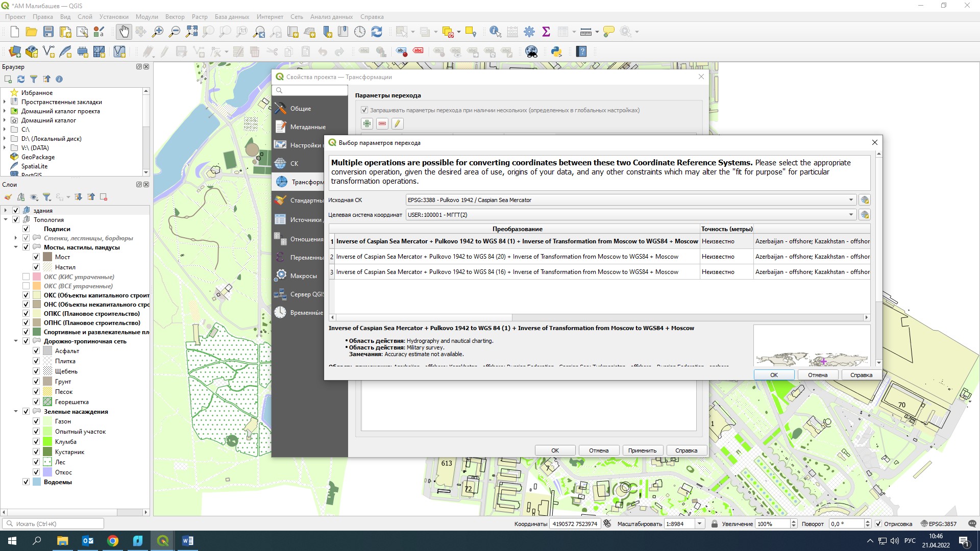
Task: Toggle Кустарник layer visibility
Action: [36, 452]
